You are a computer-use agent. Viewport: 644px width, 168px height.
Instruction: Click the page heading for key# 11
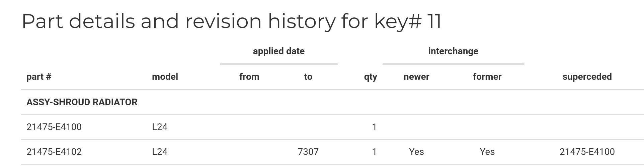(232, 21)
